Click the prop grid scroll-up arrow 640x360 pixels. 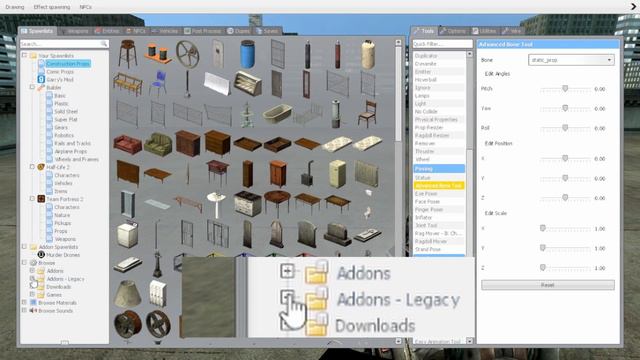(x=398, y=42)
